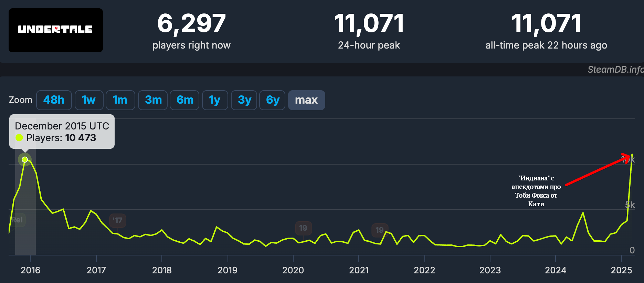This screenshot has height=283, width=644.
Task: Click the 2018 x-axis label
Action: click(x=162, y=270)
